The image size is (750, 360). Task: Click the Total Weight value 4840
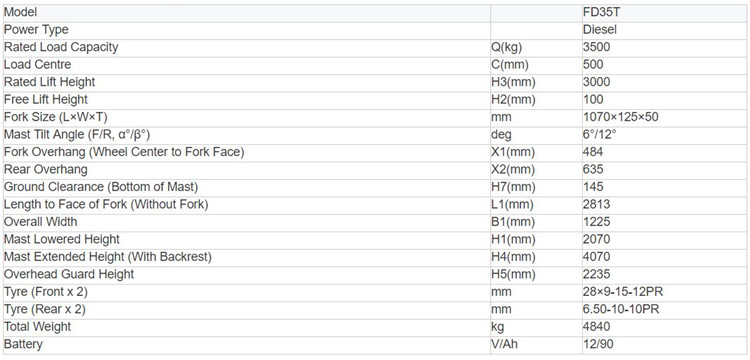pos(596,327)
